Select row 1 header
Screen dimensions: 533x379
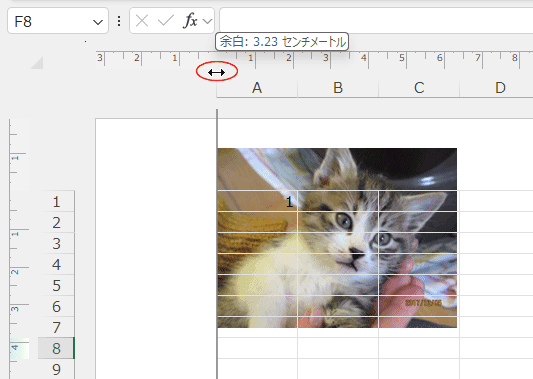pyautogui.click(x=56, y=202)
